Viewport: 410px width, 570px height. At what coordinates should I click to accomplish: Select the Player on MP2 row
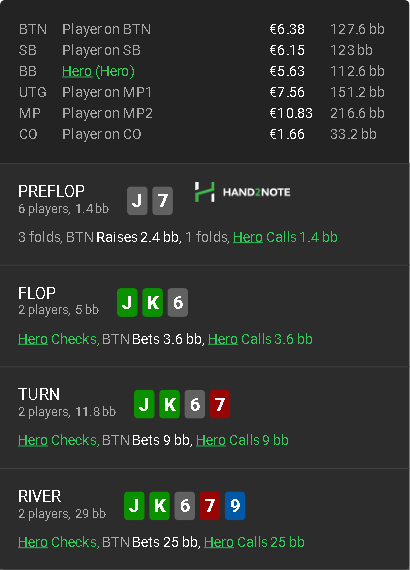click(x=202, y=113)
